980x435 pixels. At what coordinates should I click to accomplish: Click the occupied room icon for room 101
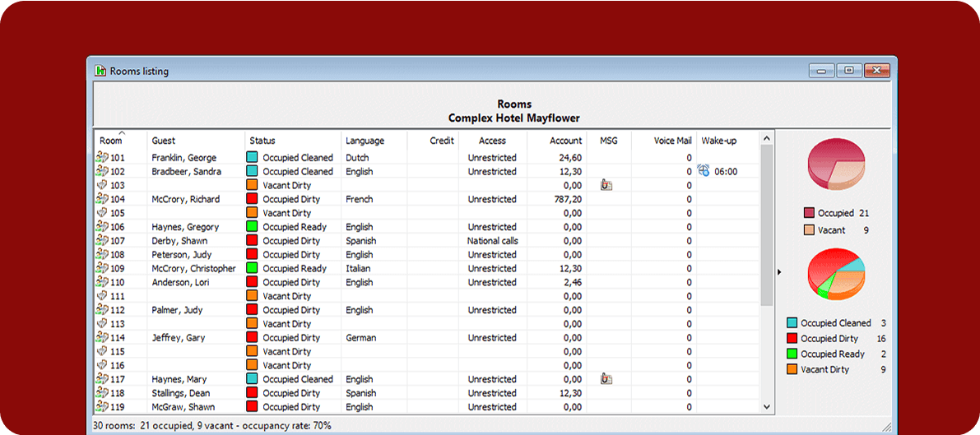pos(103,158)
